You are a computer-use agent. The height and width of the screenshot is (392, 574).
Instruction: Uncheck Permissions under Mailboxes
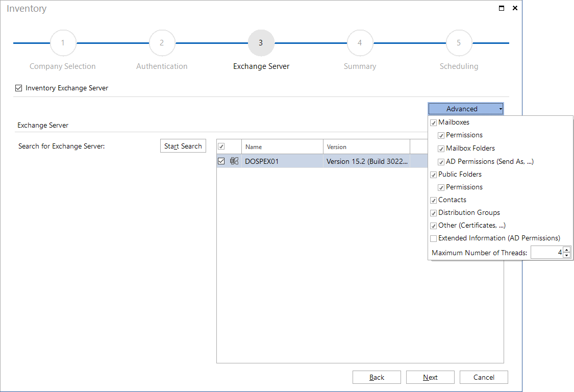pos(441,136)
